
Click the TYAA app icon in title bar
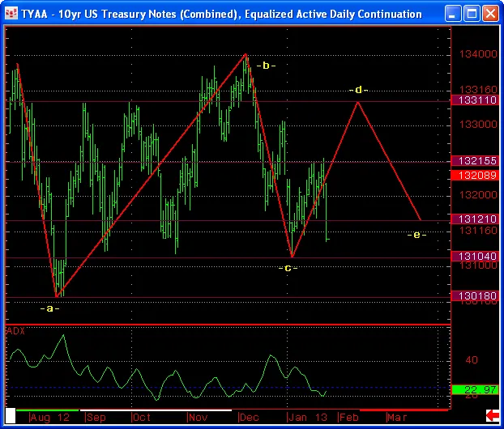tap(11, 14)
